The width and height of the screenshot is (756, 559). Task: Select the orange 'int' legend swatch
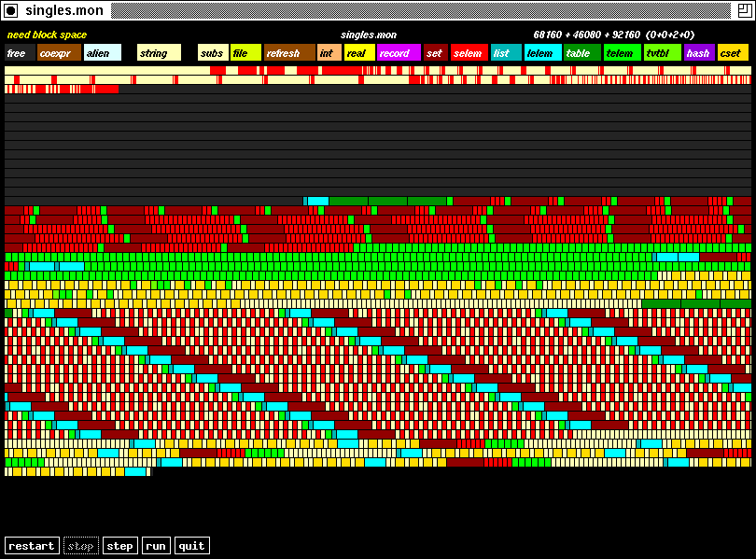pyautogui.click(x=329, y=53)
